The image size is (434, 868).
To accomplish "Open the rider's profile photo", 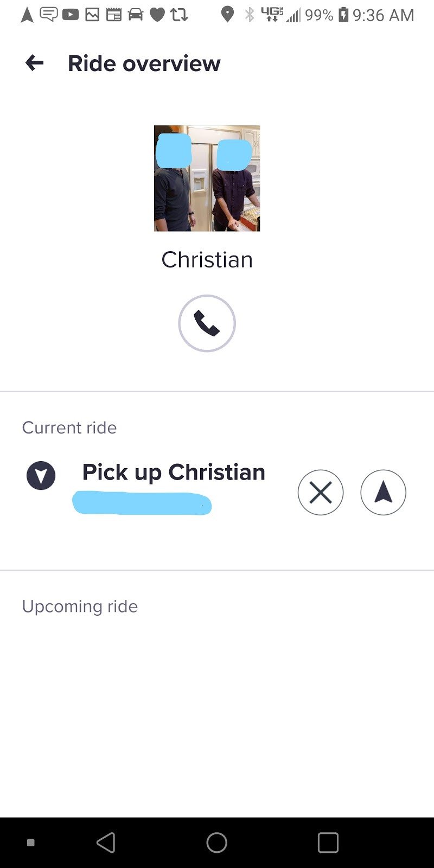I will pos(207,178).
